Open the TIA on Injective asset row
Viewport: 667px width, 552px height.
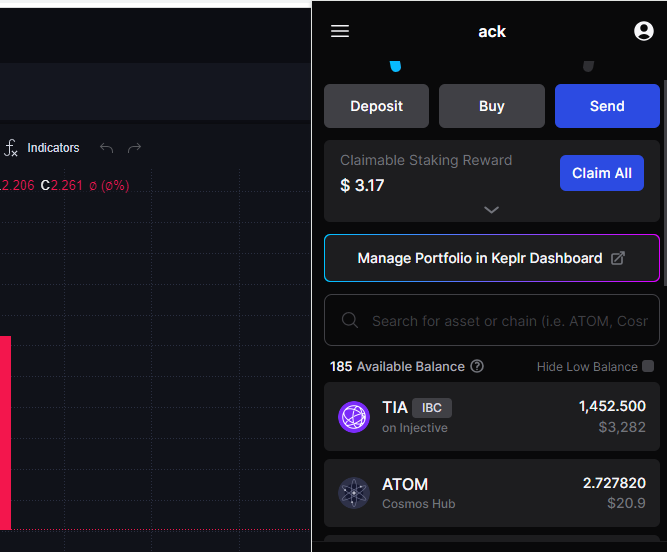point(492,416)
